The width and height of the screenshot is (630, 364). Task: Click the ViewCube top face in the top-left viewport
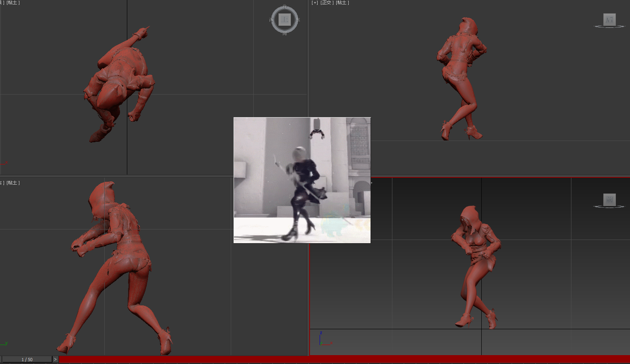tap(284, 19)
